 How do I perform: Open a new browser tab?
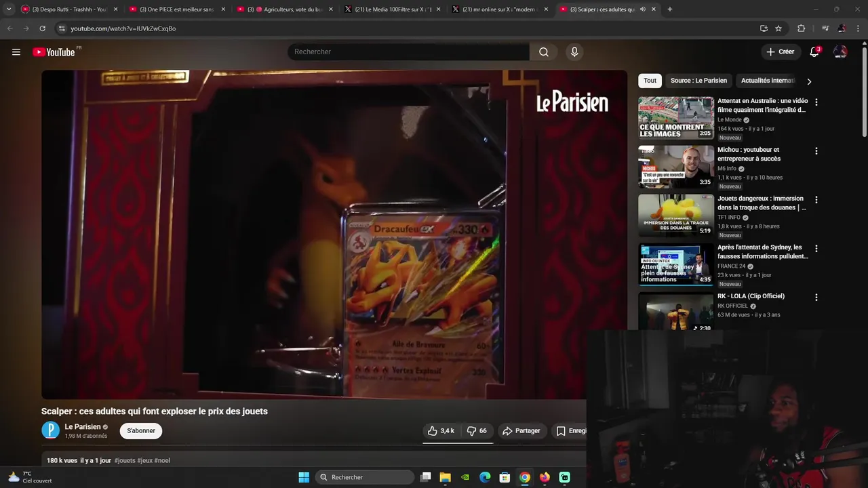670,9
